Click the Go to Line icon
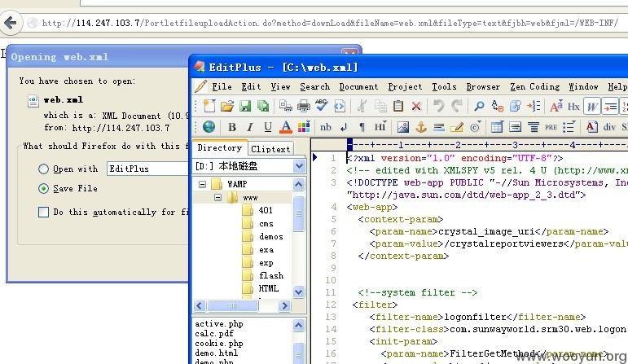Image resolution: width=628 pixels, height=364 pixels. click(534, 106)
